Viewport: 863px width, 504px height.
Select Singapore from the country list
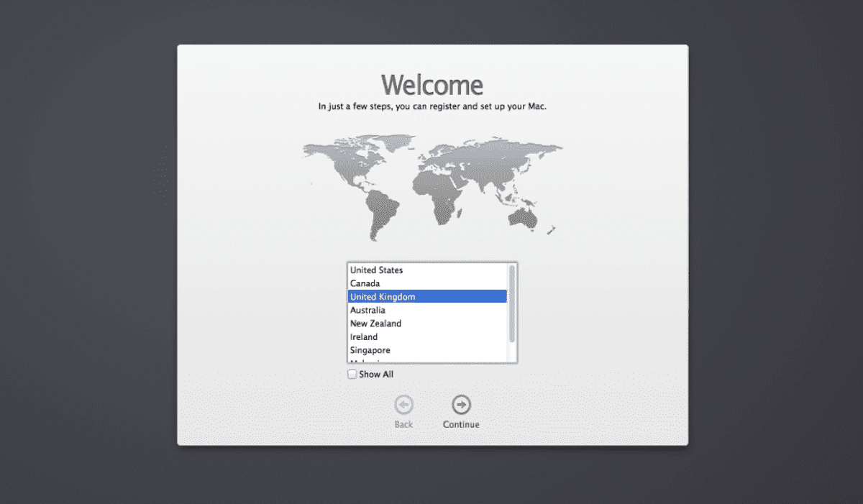point(427,350)
